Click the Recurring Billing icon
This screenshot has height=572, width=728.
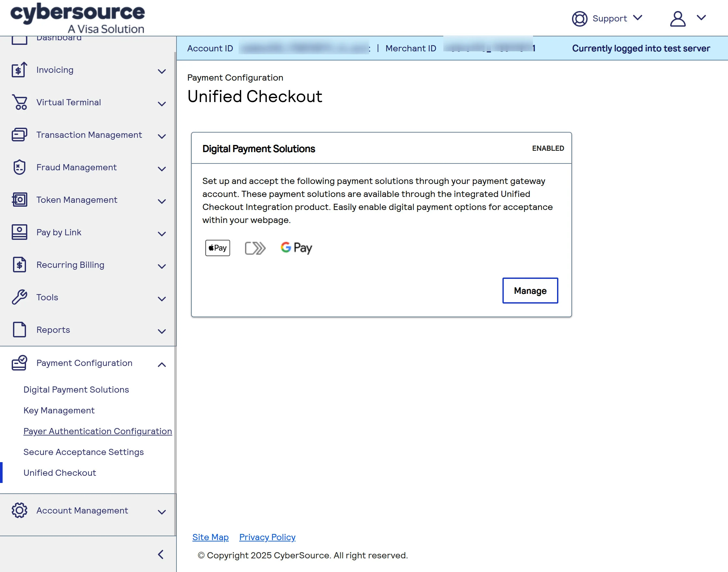19,265
